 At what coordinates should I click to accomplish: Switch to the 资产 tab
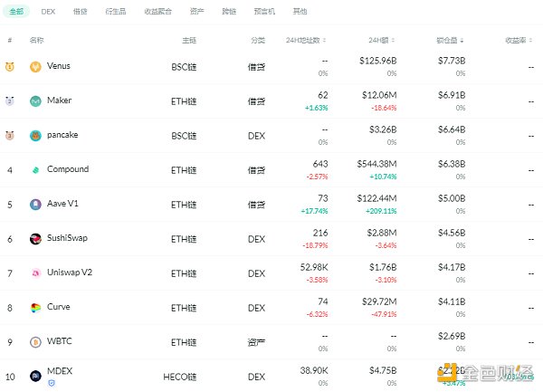coord(196,12)
